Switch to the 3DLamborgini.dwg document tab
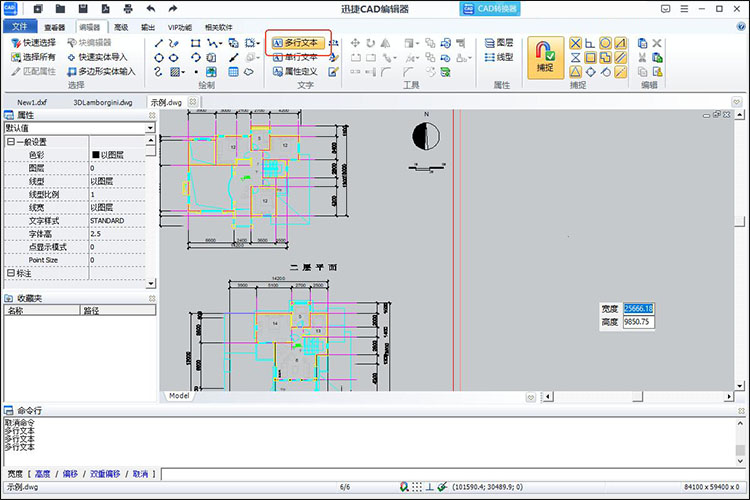The image size is (750, 500). tap(103, 102)
